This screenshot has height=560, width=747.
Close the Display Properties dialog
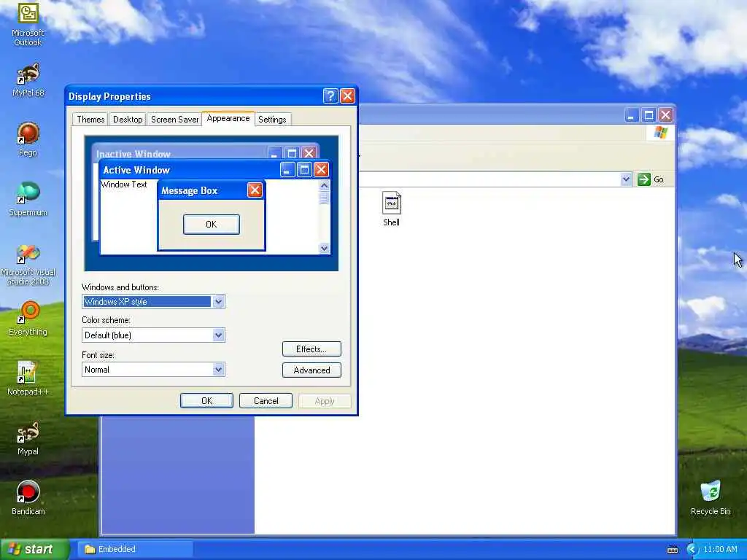(x=347, y=96)
